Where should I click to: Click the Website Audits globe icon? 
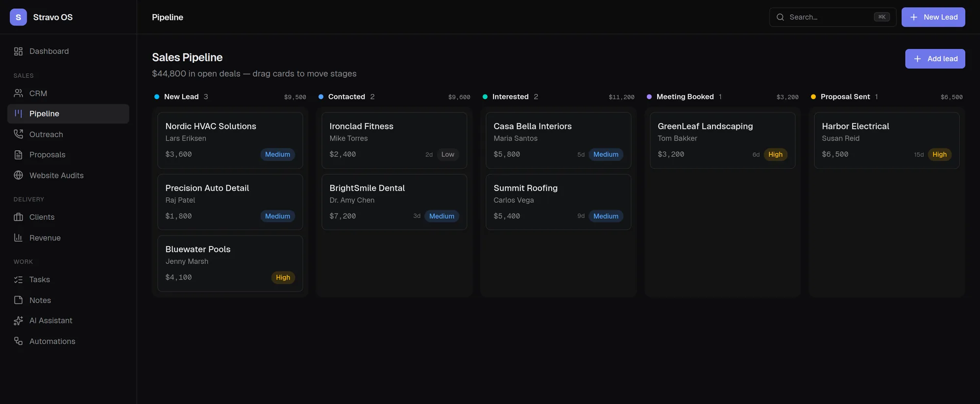(18, 175)
